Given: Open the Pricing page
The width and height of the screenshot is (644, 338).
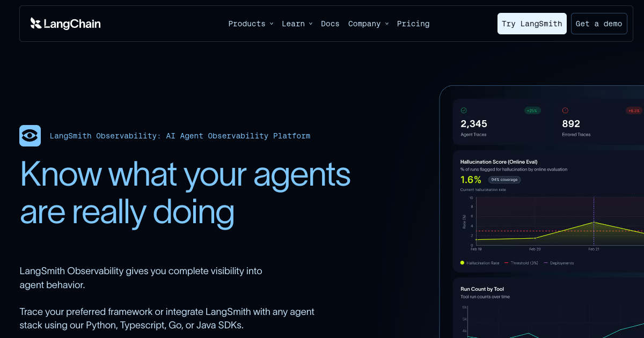Looking at the screenshot, I should pyautogui.click(x=413, y=24).
